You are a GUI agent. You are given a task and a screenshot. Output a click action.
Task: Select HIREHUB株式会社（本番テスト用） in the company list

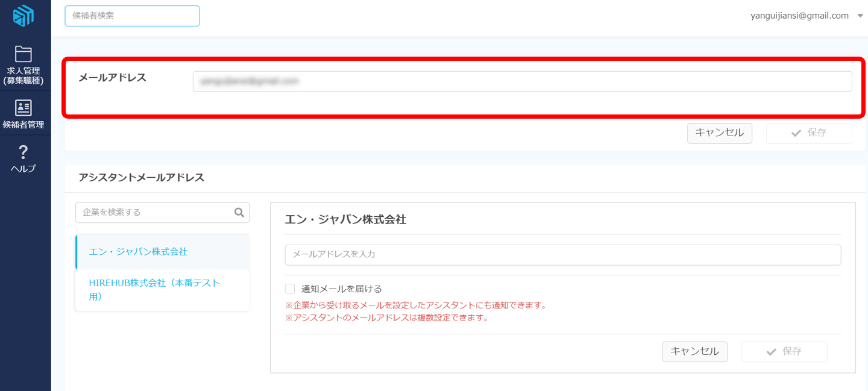coord(154,290)
